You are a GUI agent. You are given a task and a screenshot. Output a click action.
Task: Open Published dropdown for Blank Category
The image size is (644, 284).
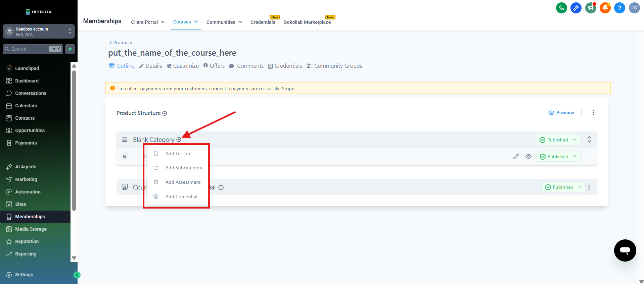click(558, 140)
